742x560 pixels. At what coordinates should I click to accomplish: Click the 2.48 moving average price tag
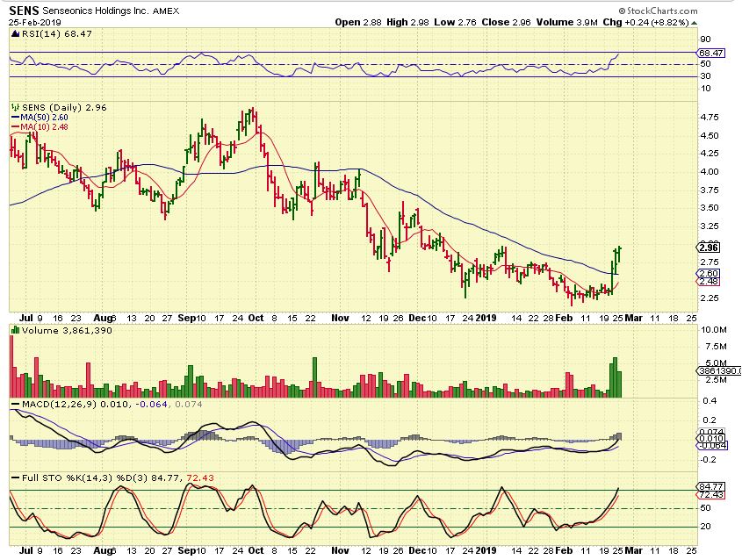[x=709, y=282]
